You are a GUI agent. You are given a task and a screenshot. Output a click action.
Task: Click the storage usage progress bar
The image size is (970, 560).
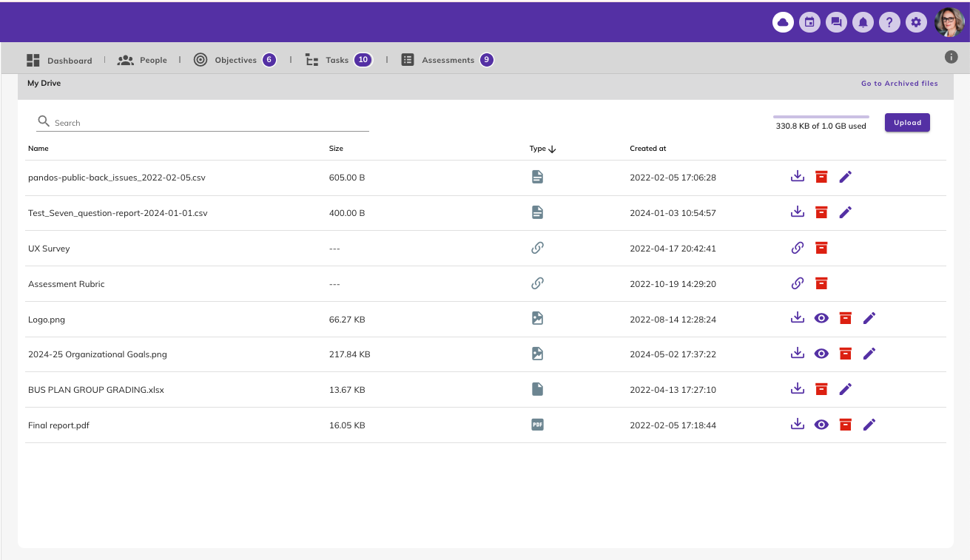pyautogui.click(x=821, y=117)
